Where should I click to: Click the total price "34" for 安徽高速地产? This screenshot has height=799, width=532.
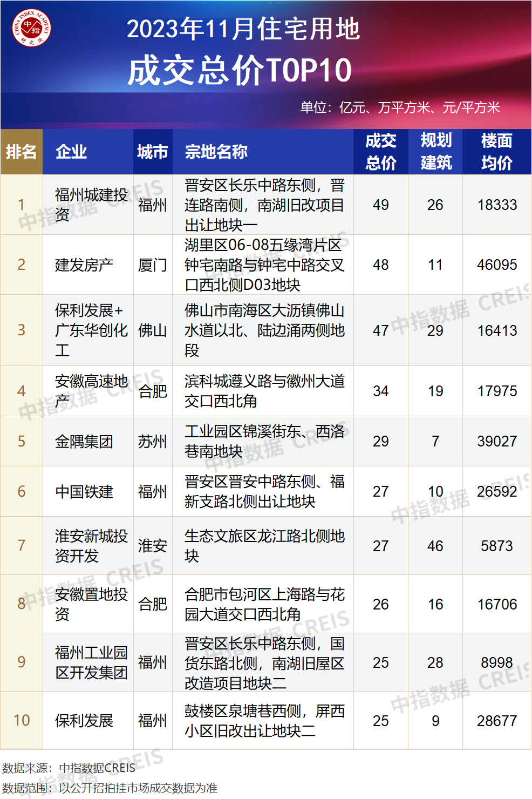tap(381, 391)
